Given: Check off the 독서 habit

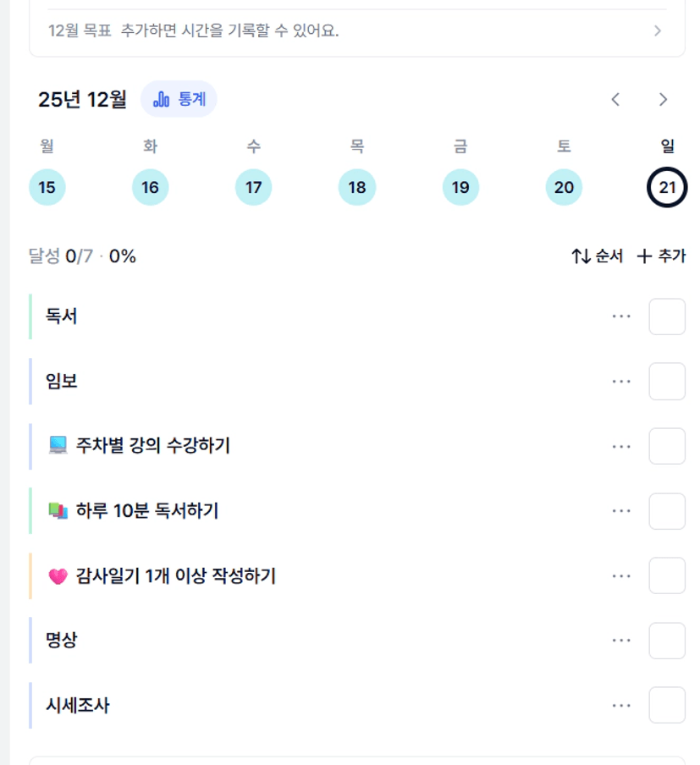Looking at the screenshot, I should (x=667, y=316).
